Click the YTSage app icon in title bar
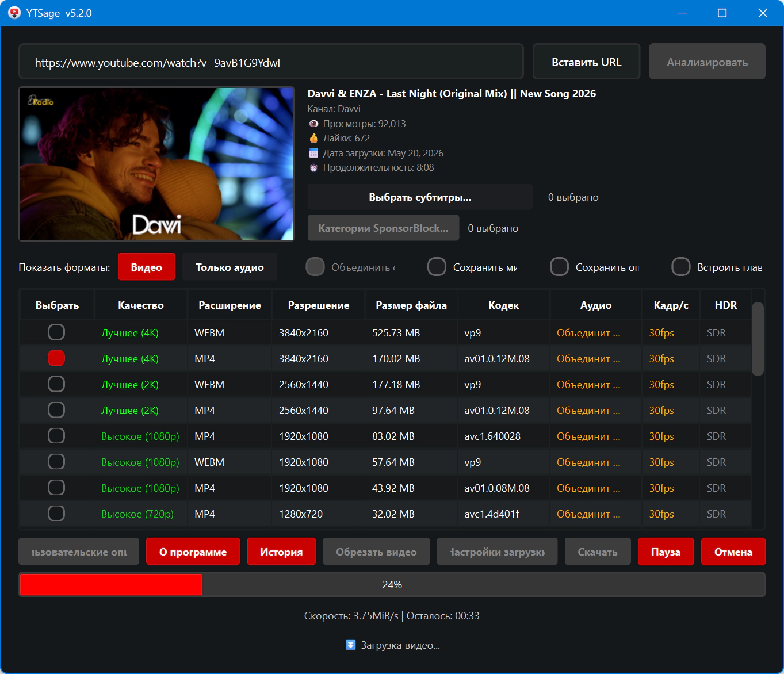This screenshot has width=784, height=674. (14, 13)
